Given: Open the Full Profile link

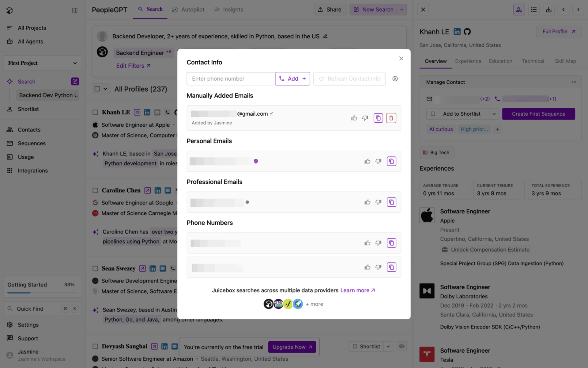Looking at the screenshot, I should pos(559,32).
